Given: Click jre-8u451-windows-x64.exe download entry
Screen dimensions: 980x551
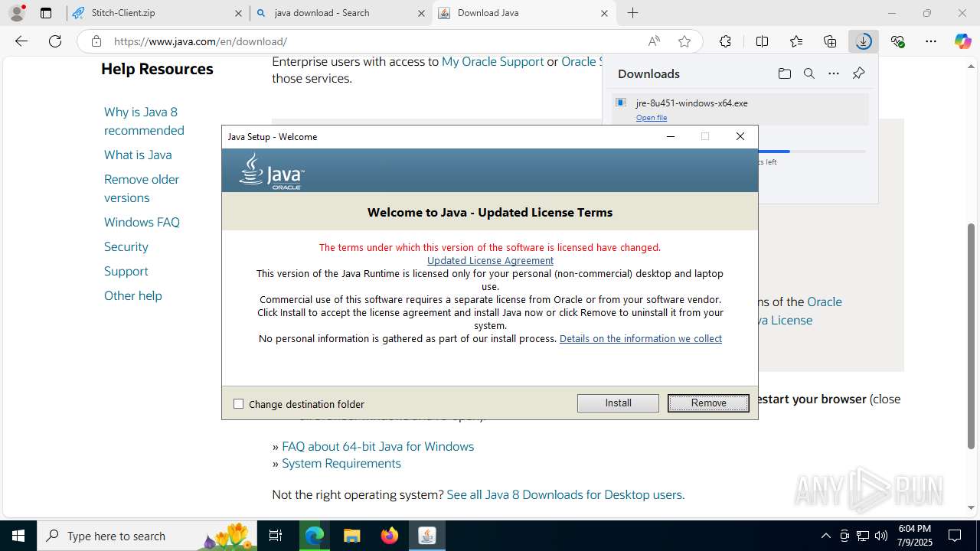Looking at the screenshot, I should click(x=740, y=109).
